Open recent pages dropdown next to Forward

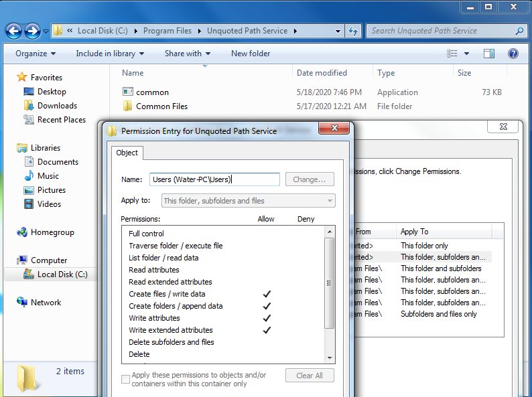(x=46, y=31)
